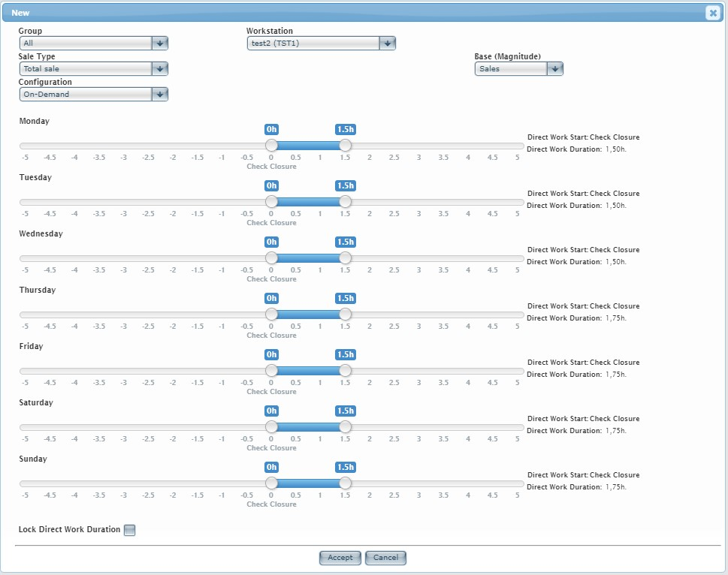Click Sunday slider's 0h start handle
Image resolution: width=728 pixels, height=575 pixels.
click(272, 483)
